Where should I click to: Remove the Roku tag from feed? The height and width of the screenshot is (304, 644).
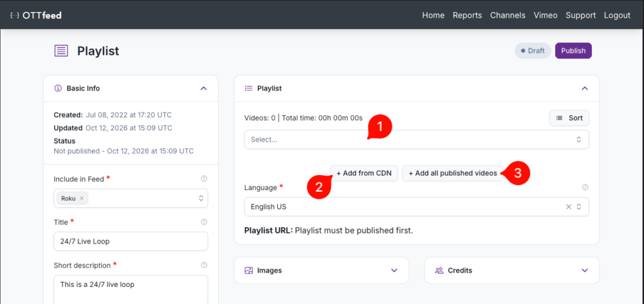pos(82,198)
